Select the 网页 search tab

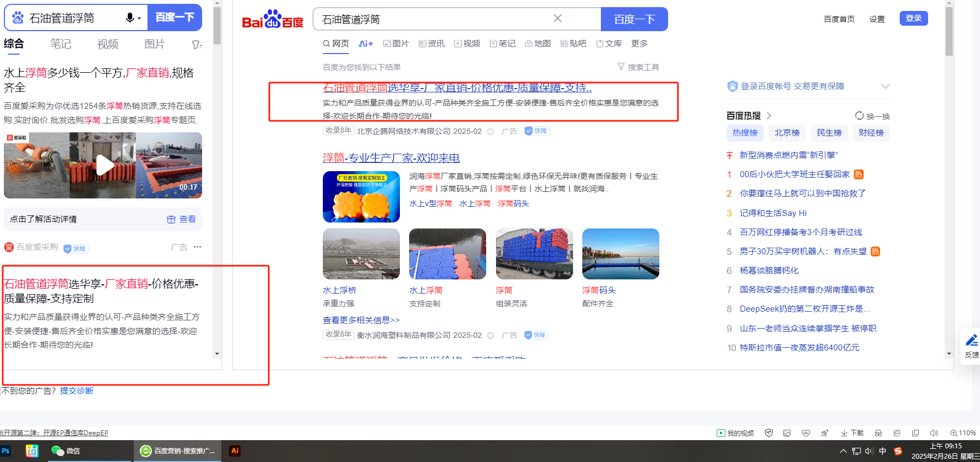point(336,44)
